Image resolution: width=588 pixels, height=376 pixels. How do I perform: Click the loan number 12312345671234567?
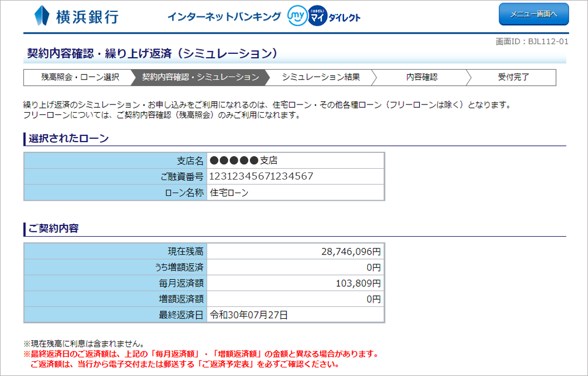[x=261, y=176]
